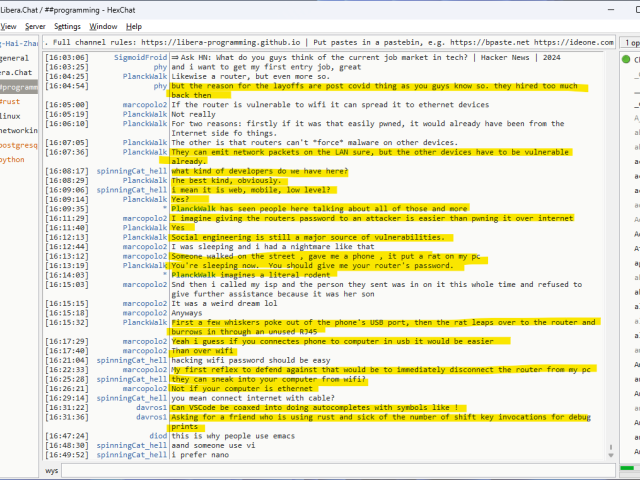The image size is (640, 480).
Task: Go to the #networking channel
Action: point(18,130)
